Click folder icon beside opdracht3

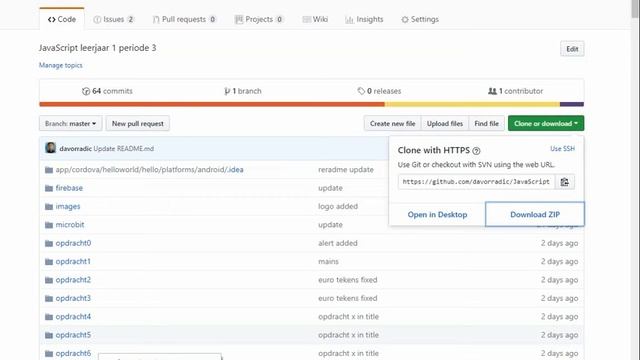click(x=49, y=298)
